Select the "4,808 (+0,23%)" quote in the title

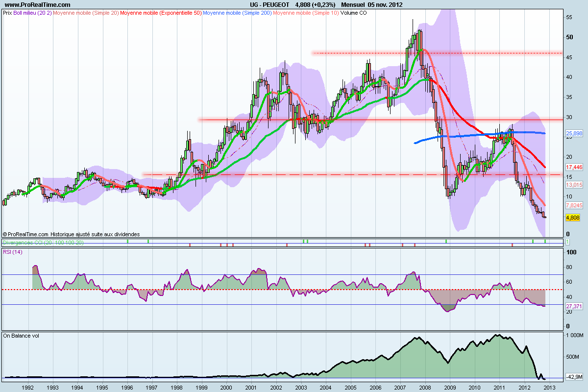(315, 4)
